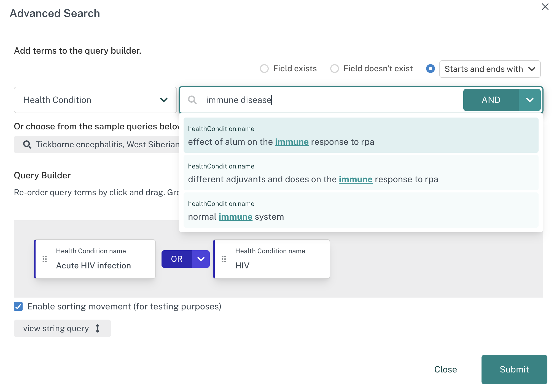Click the Submit button

click(x=514, y=369)
